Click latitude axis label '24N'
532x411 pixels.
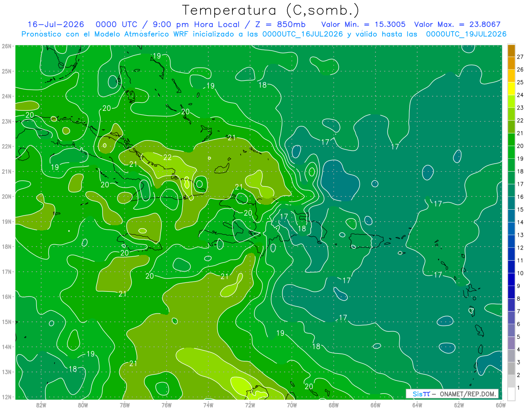click(x=7, y=96)
